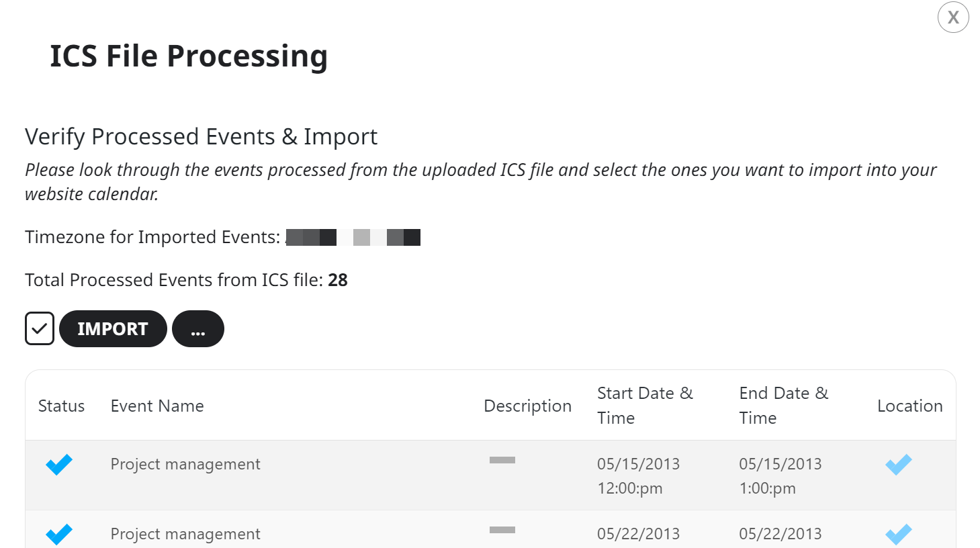
Task: Sort events by the Status column header
Action: (61, 406)
